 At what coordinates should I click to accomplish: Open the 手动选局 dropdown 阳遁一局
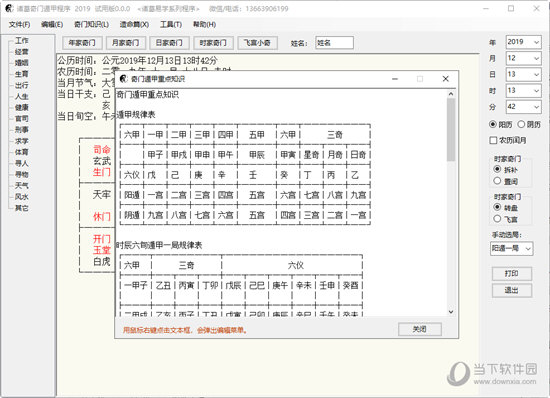point(511,249)
